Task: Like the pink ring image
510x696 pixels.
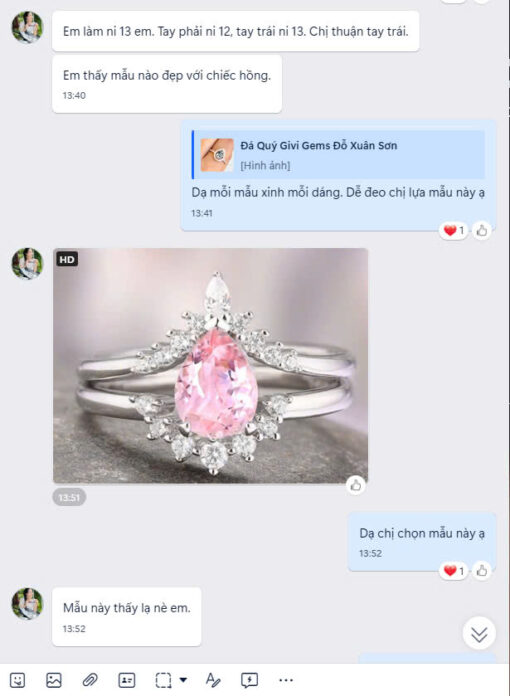Action: click(356, 486)
